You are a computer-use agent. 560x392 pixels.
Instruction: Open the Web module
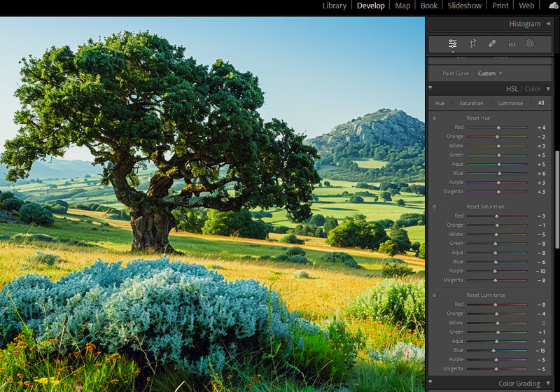coord(526,6)
